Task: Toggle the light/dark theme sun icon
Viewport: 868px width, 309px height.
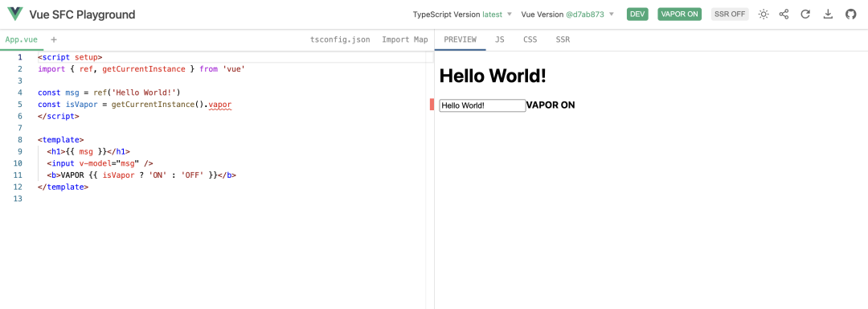Action: [764, 14]
